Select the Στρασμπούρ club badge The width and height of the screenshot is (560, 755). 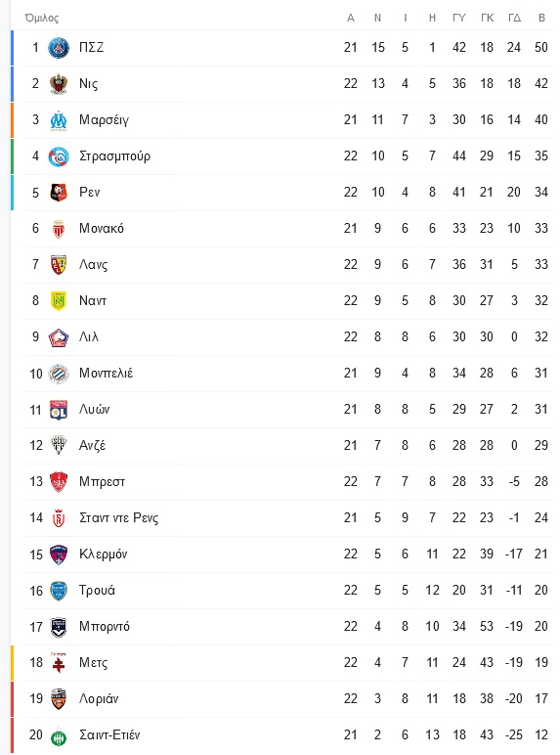click(59, 156)
